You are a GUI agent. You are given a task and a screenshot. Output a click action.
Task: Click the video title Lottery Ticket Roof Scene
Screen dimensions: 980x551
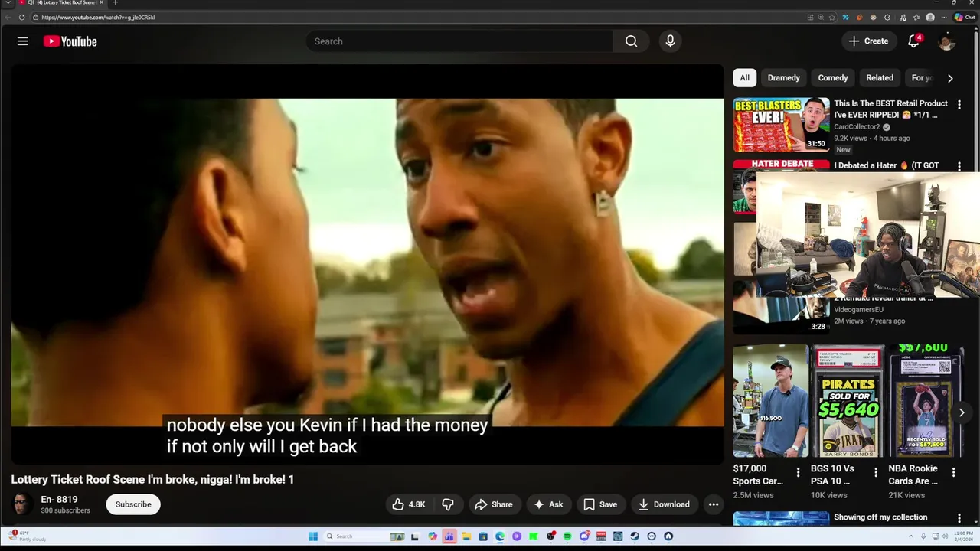[152, 480]
